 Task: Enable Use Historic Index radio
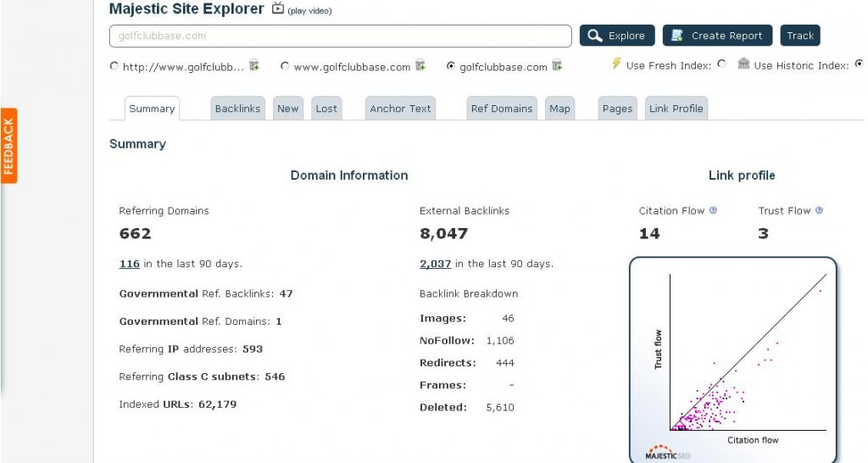860,64
